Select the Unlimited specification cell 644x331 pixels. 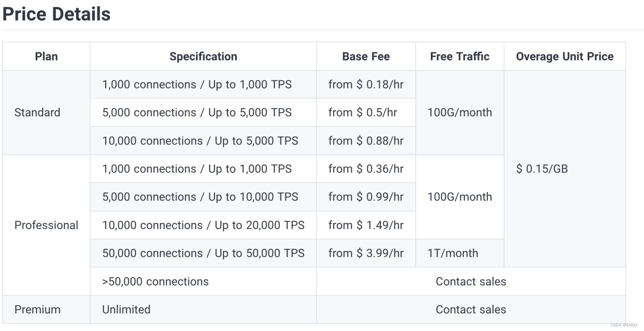pos(126,309)
